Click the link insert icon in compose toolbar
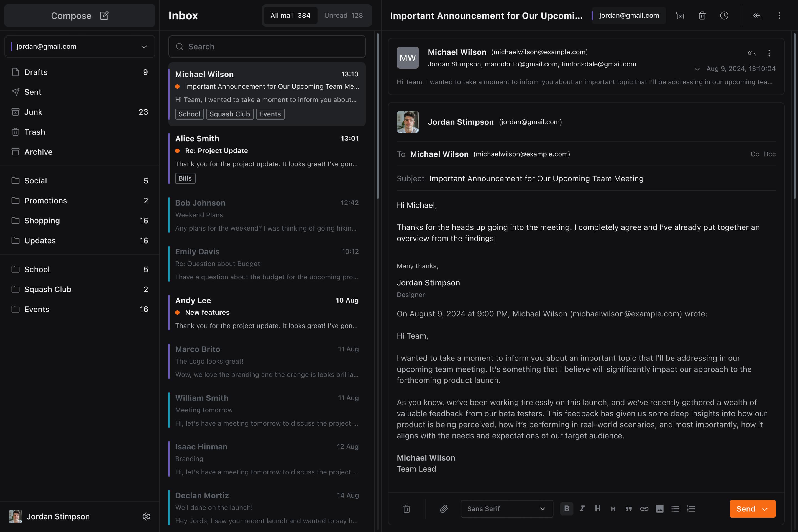 [x=644, y=509]
